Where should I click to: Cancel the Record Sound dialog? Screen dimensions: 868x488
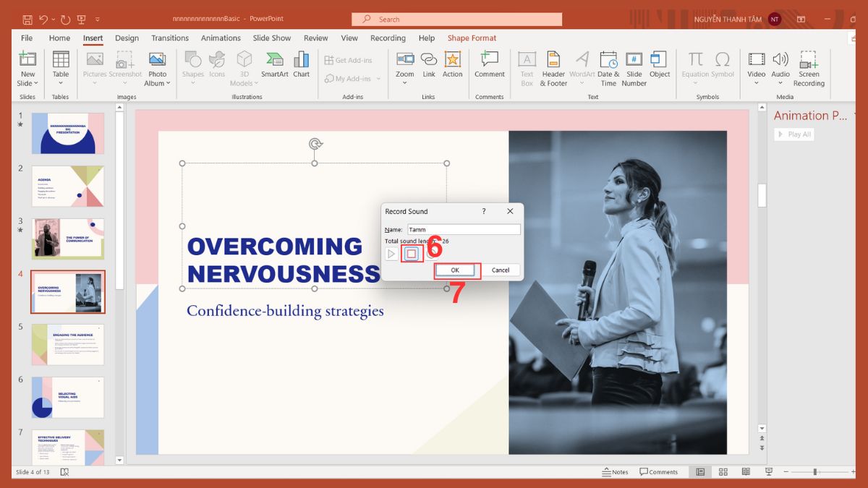pyautogui.click(x=501, y=269)
